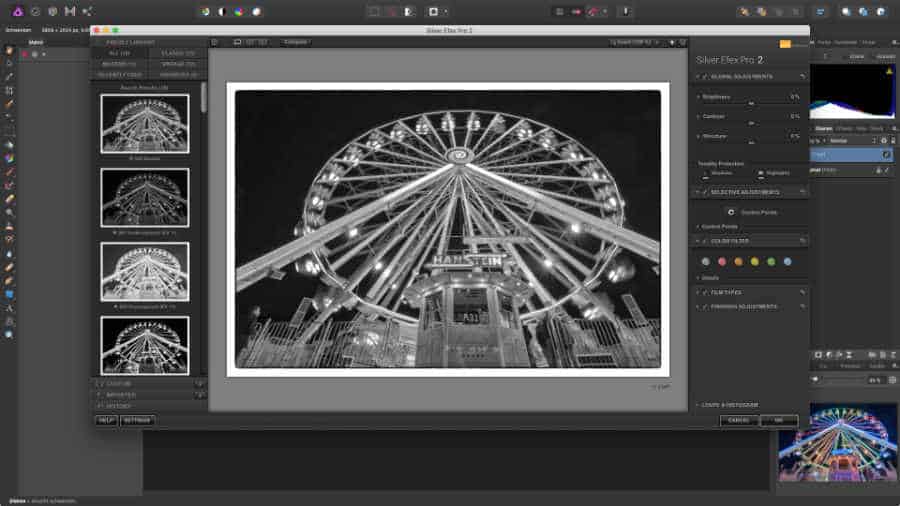
Task: Apply Auto Colours in Affinity toolbar
Action: [239, 11]
